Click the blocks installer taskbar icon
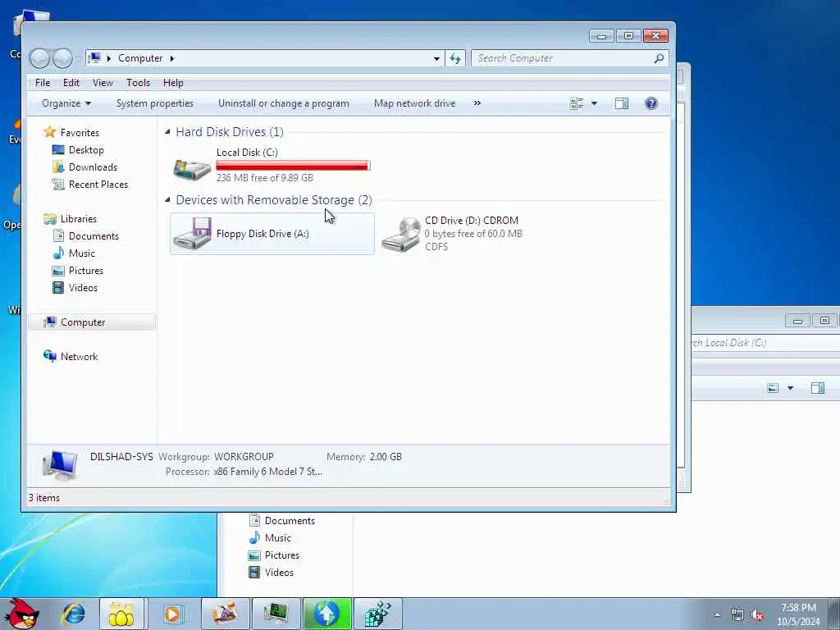Screen dimensions: 840x630 pos(377,614)
